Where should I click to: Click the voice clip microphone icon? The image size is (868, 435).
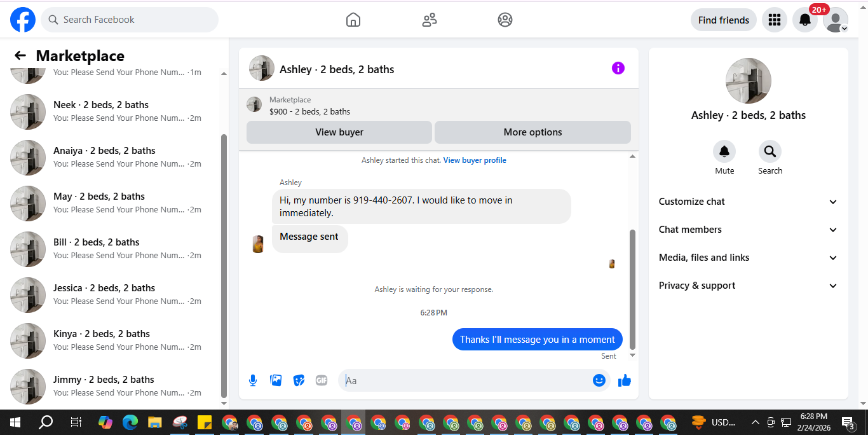(253, 380)
